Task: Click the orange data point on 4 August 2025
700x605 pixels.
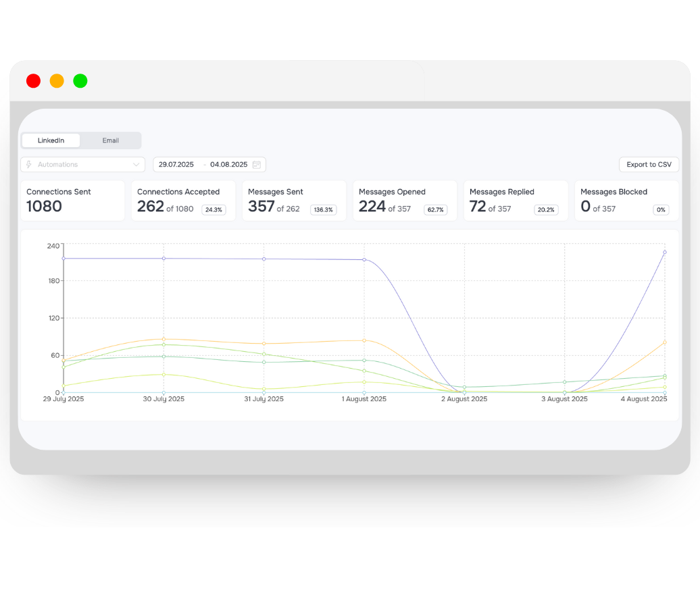Action: coord(665,342)
